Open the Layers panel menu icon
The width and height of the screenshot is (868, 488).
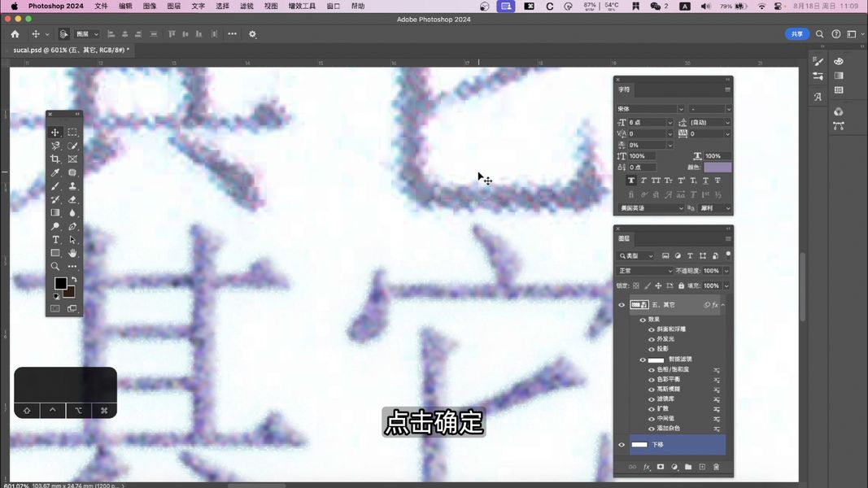(727, 239)
